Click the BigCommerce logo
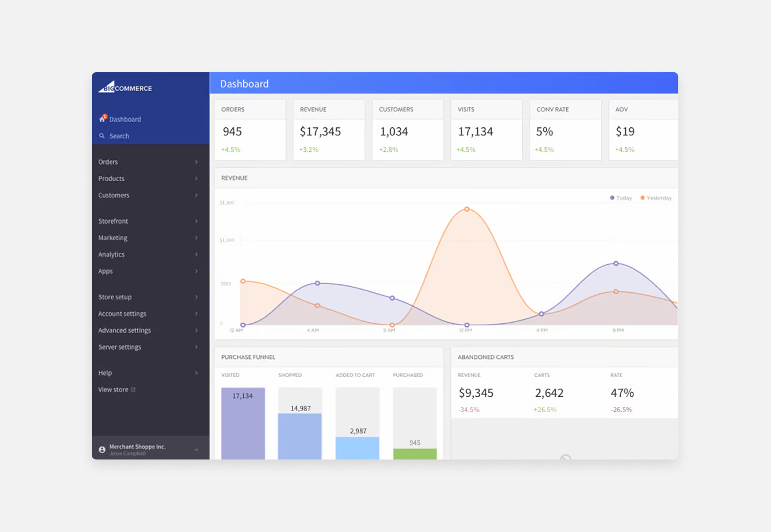The image size is (771, 532). [125, 88]
